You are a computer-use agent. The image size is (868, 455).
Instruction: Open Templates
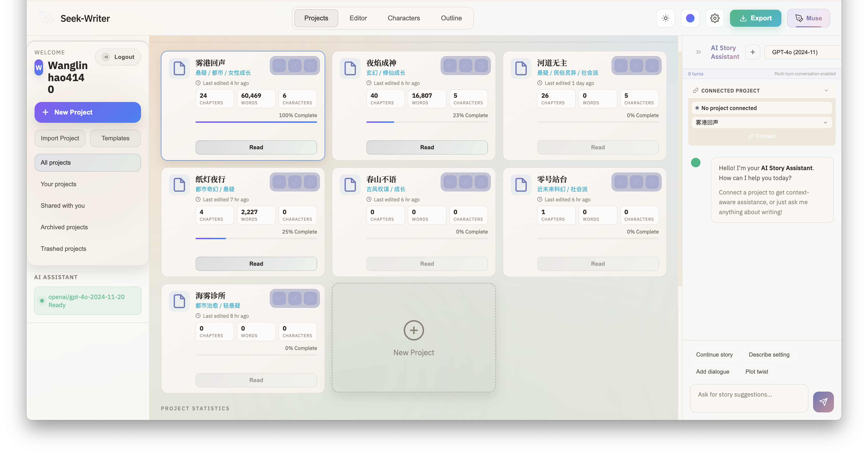point(115,138)
